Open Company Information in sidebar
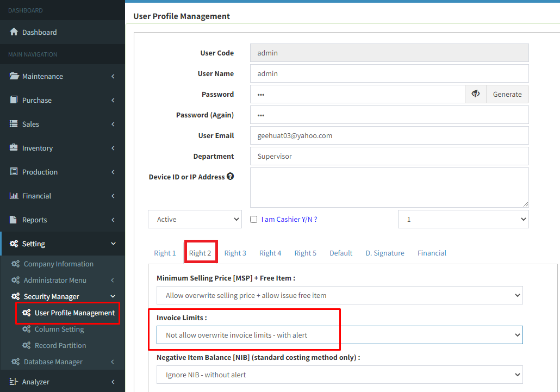Image resolution: width=560 pixels, height=392 pixels. tap(58, 264)
